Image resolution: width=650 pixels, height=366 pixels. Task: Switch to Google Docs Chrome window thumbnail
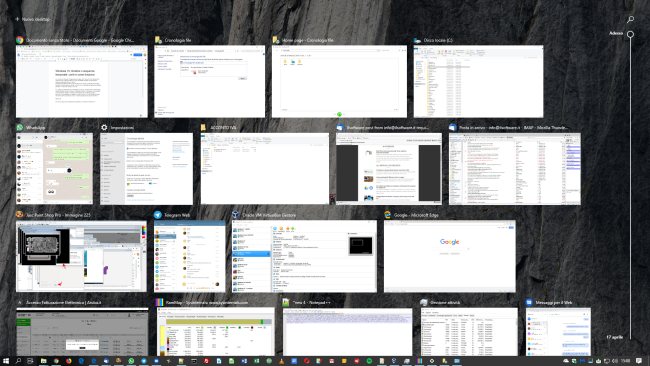82,81
